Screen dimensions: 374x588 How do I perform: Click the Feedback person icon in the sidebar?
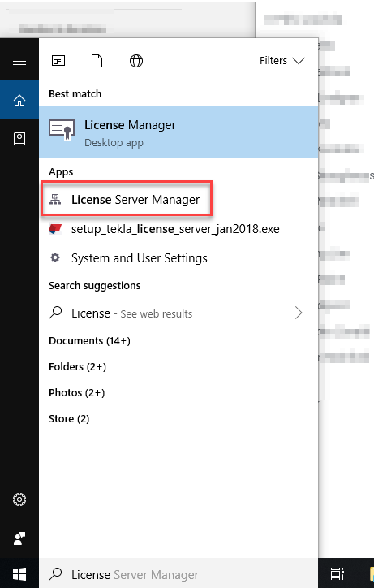[19, 538]
